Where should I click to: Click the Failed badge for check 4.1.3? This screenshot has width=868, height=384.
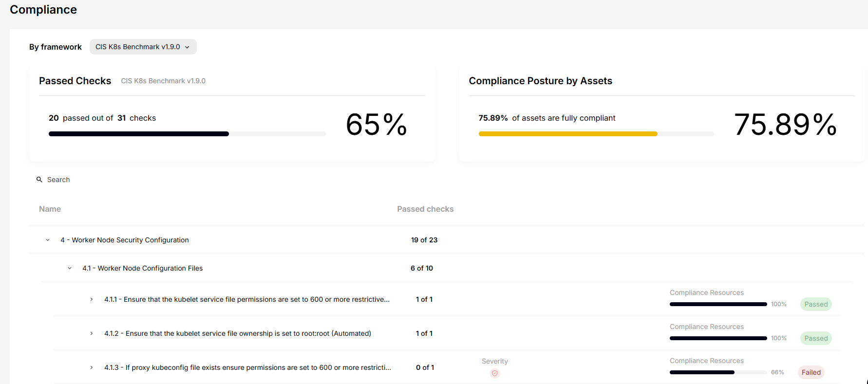click(x=811, y=372)
